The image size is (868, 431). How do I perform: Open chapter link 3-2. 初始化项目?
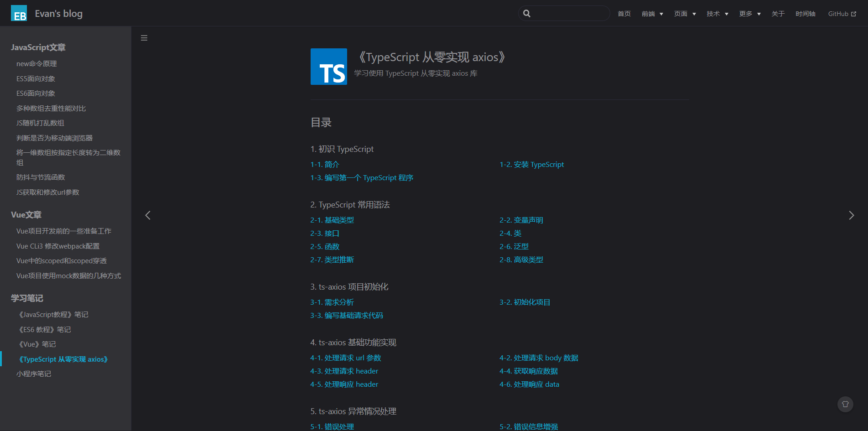[x=525, y=302]
